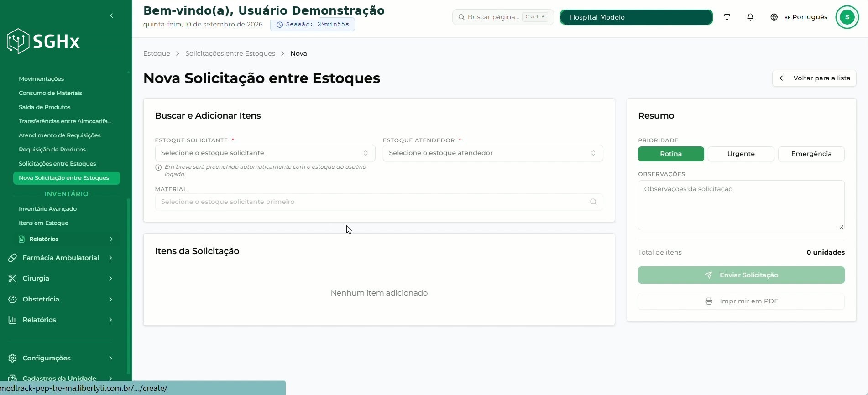The height and width of the screenshot is (395, 868).
Task: Click the back arrow in Voltar para a lista
Action: tap(782, 78)
